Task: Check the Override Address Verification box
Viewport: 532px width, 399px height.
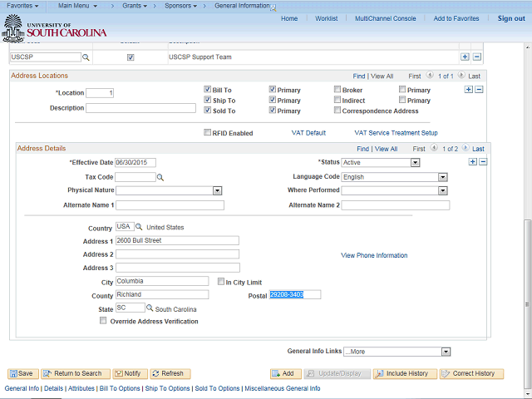Action: point(103,321)
